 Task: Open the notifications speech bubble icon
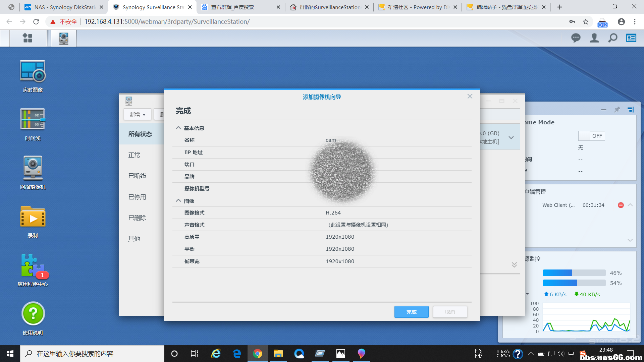click(576, 38)
